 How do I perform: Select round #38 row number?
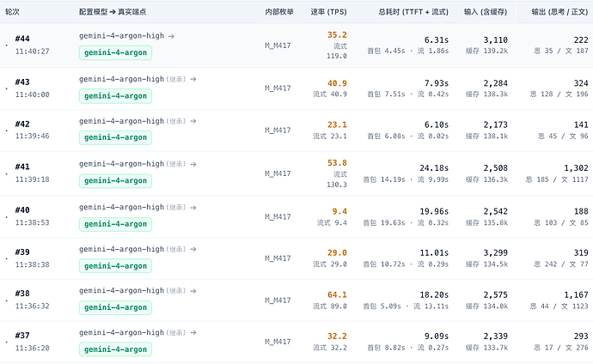click(22, 294)
